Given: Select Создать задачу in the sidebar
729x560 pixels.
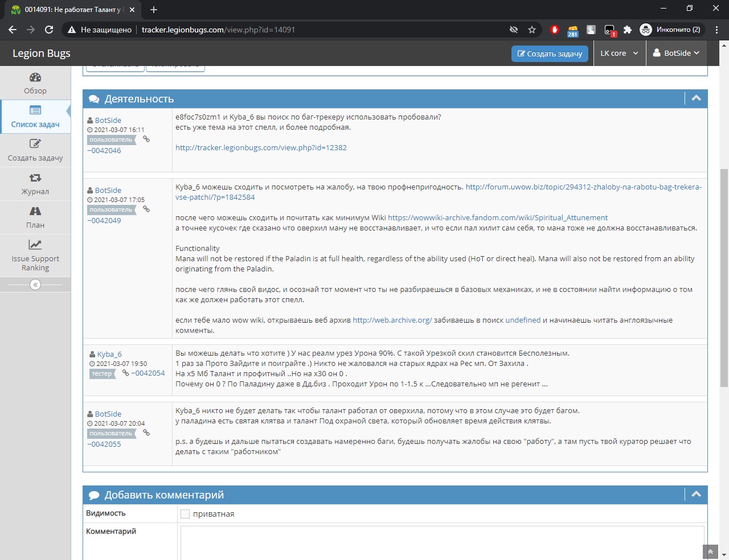Looking at the screenshot, I should pyautogui.click(x=35, y=150).
